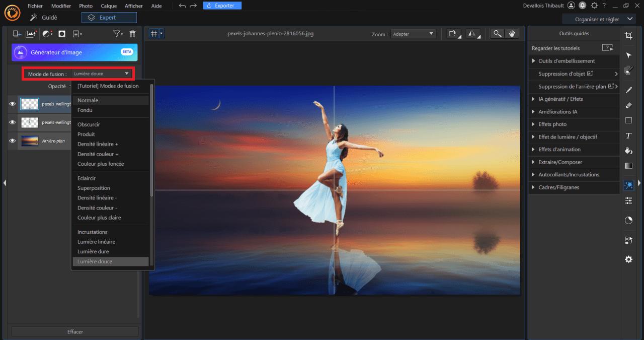Hide the Arrière-plan layer
Image resolution: width=644 pixels, height=340 pixels.
[x=13, y=141]
